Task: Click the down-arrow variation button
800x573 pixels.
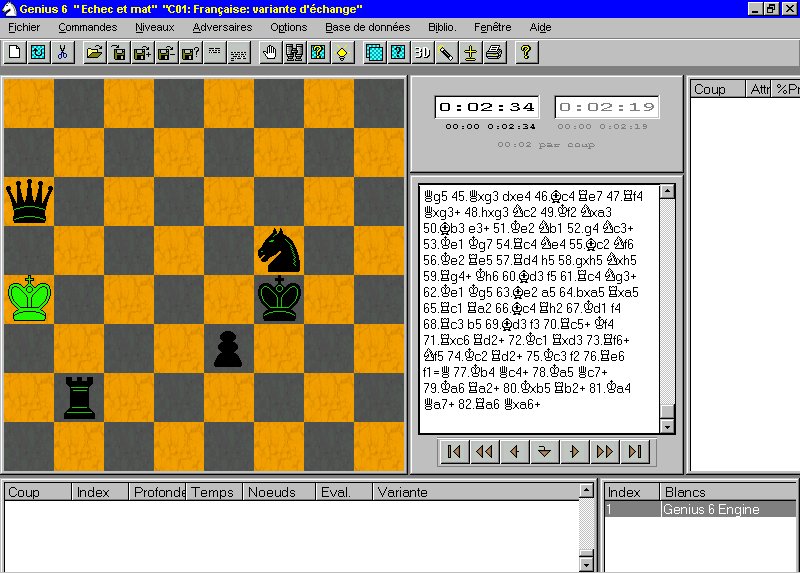Action: pos(544,452)
